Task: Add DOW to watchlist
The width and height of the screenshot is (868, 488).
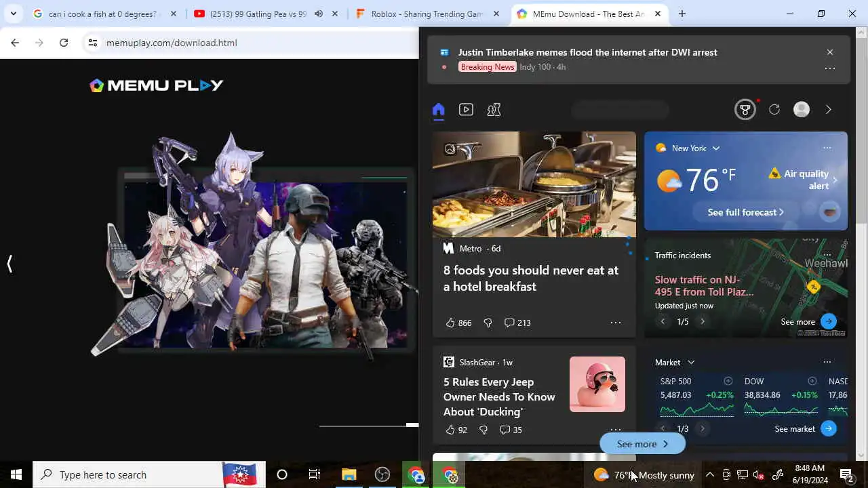Action: click(x=812, y=381)
